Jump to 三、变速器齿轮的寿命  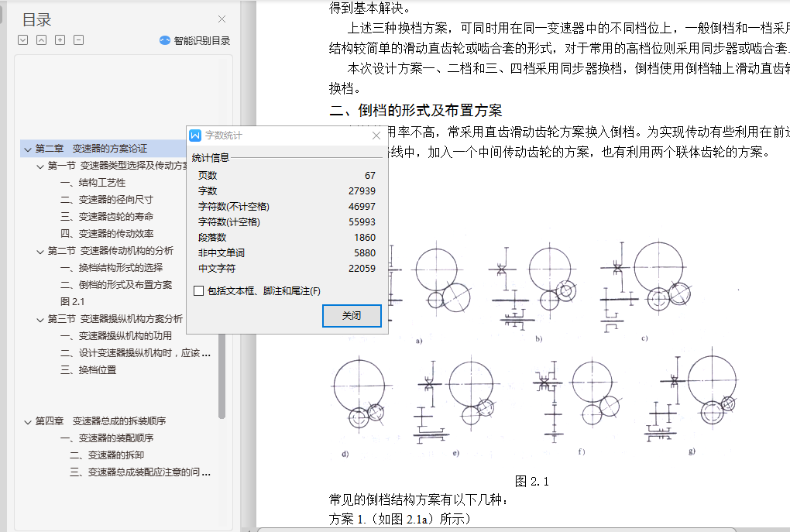[106, 217]
